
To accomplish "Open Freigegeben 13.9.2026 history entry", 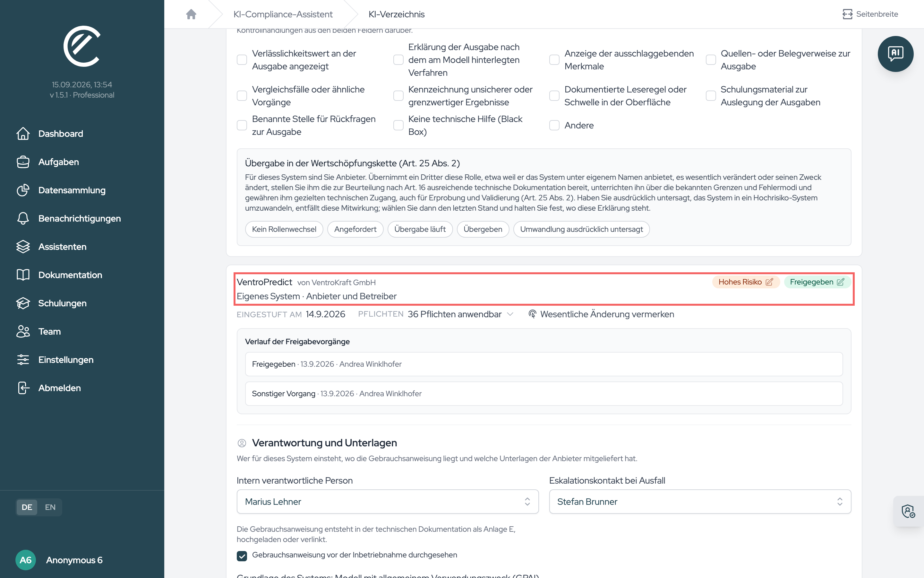I will [544, 364].
